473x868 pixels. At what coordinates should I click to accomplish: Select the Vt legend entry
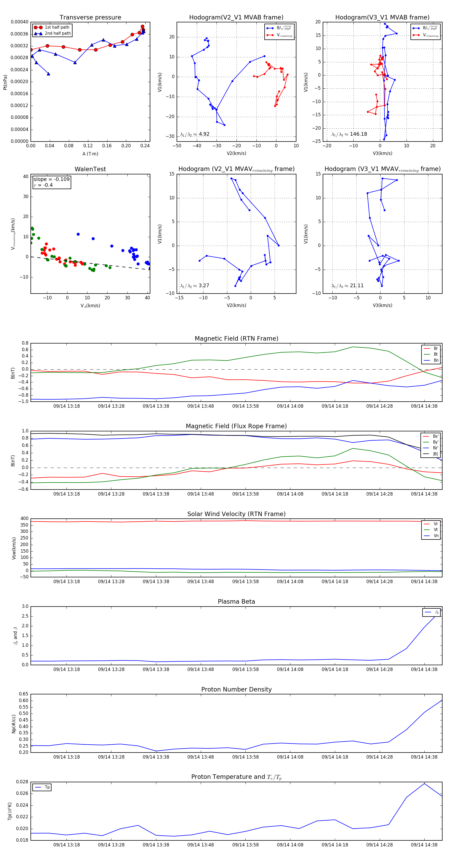(431, 530)
